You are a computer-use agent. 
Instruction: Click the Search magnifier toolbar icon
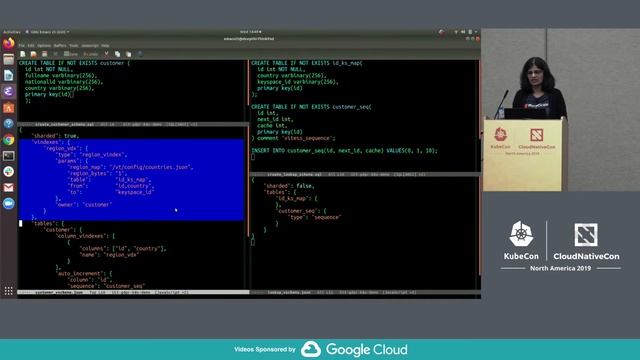140,54
